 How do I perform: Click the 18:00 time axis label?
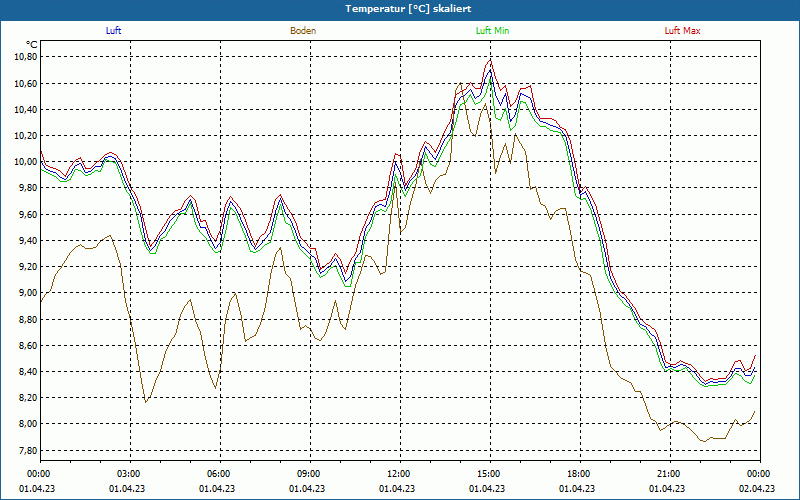coord(578,474)
